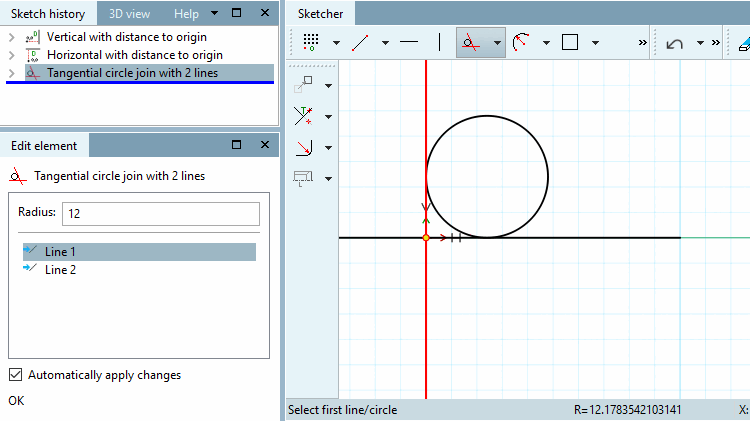Screen dimensions: 750x421
Task: Open the arc tool dropdown arrow
Action: 546,43
